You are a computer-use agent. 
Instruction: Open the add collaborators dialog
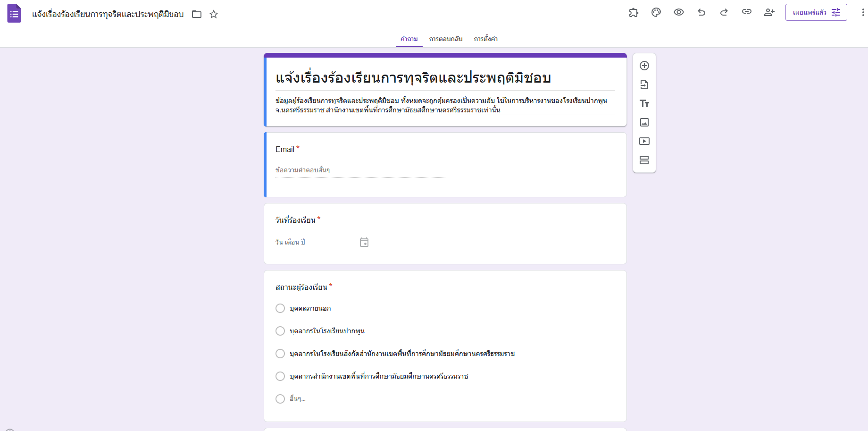coord(769,13)
